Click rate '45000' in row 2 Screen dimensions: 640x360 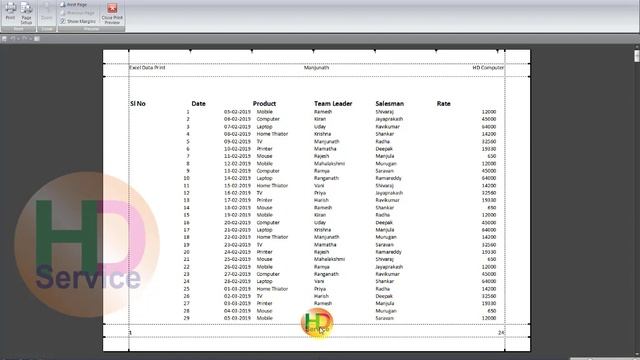coord(489,119)
